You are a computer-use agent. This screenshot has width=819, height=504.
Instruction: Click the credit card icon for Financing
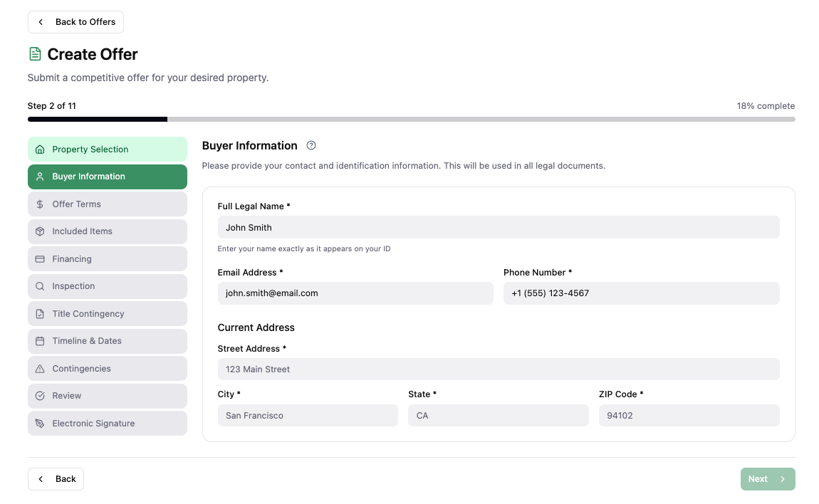coord(40,259)
